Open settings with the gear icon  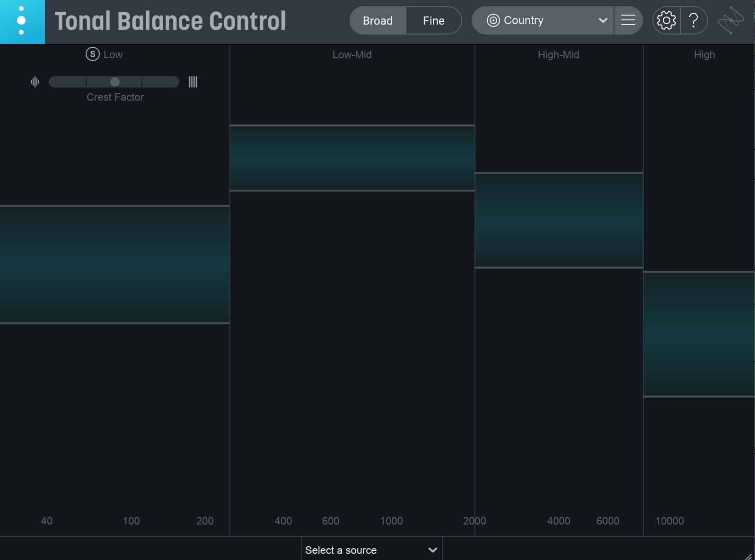coord(666,20)
